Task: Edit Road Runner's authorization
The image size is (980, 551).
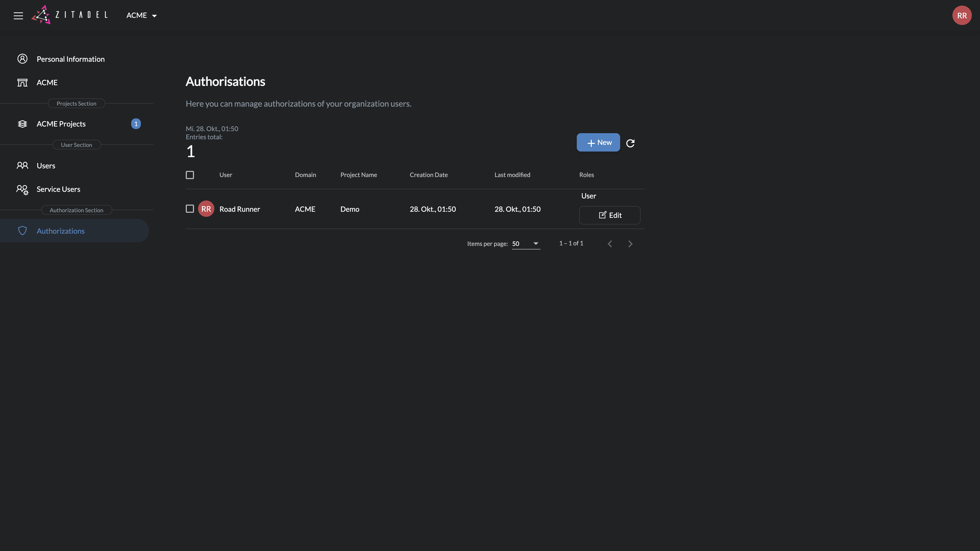Action: (609, 215)
